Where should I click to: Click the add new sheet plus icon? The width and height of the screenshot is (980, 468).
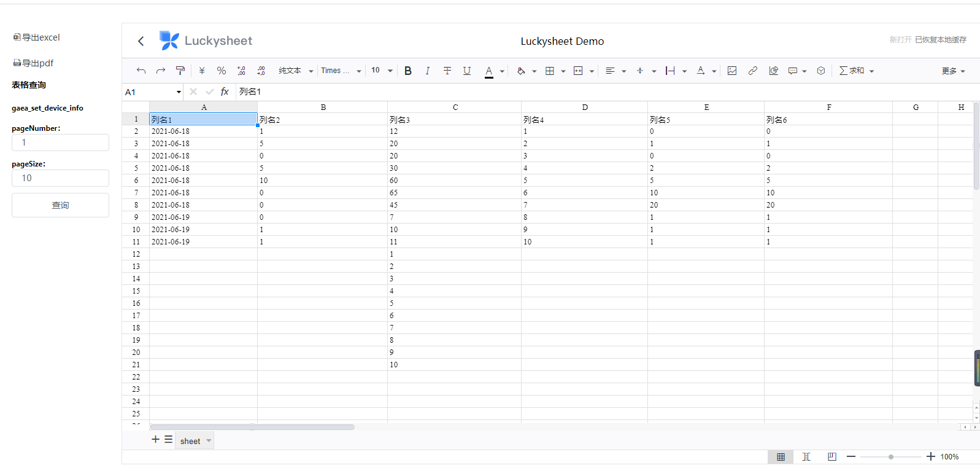click(x=155, y=440)
